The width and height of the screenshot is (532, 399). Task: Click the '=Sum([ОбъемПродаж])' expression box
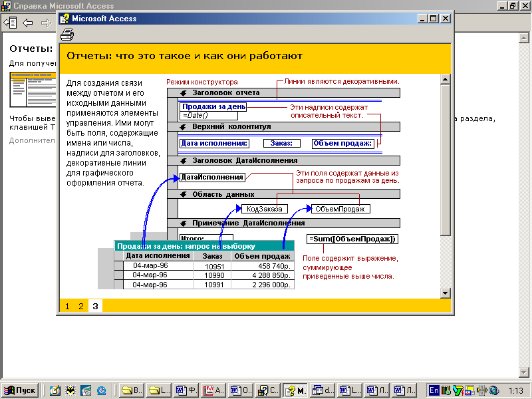pyautogui.click(x=352, y=239)
